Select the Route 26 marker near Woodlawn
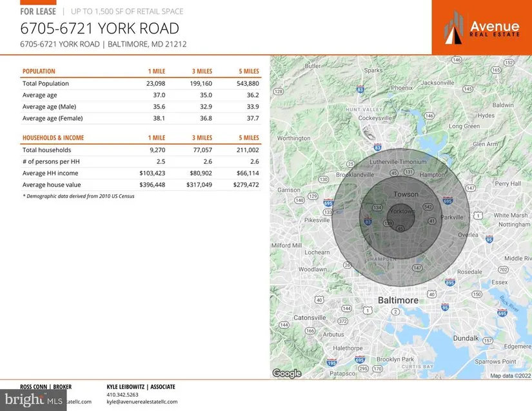The width and height of the screenshot is (532, 411). 347,265
